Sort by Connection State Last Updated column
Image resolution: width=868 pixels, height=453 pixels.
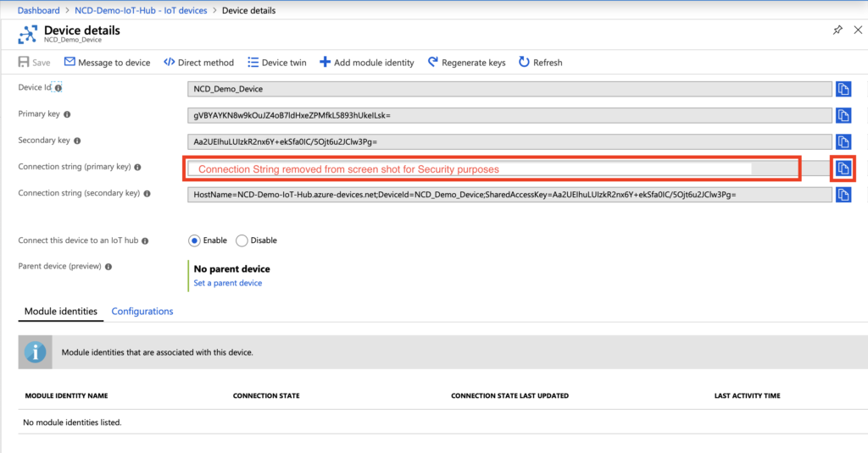click(x=509, y=396)
